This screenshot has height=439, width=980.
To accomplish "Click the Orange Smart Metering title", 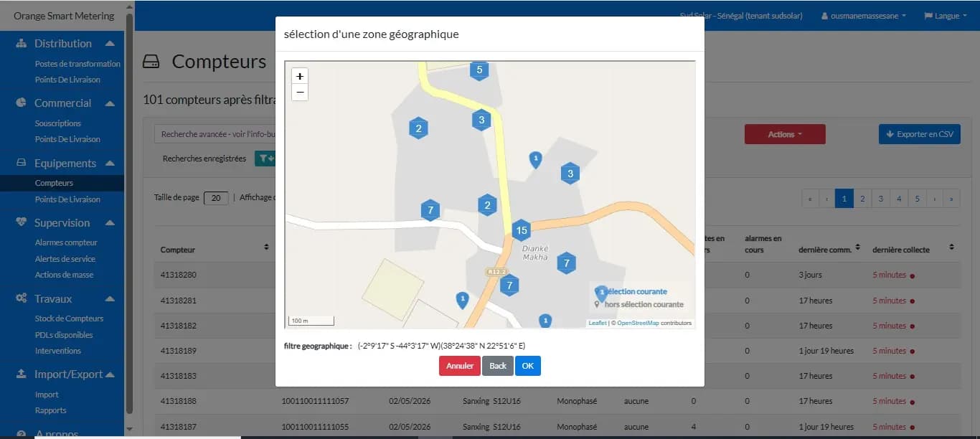I will coord(64,16).
